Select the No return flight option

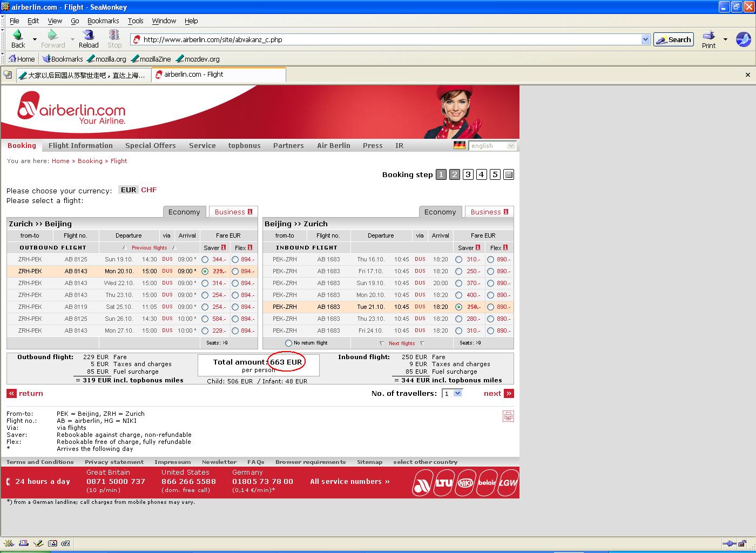click(x=288, y=343)
